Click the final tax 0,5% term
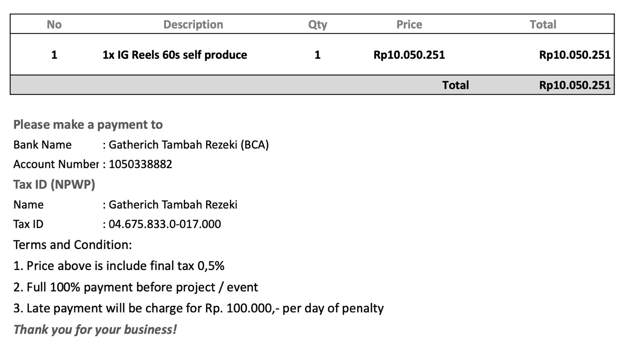 pyautogui.click(x=119, y=266)
